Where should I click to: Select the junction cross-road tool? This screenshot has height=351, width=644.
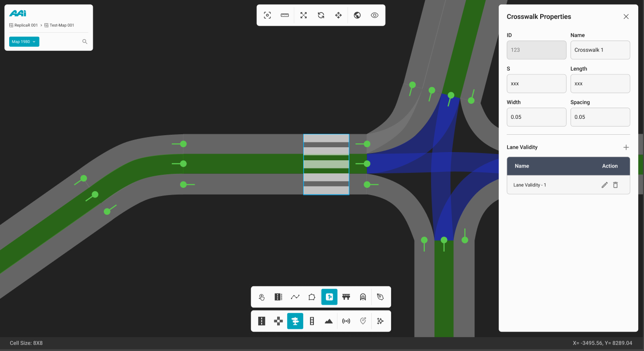pos(279,321)
